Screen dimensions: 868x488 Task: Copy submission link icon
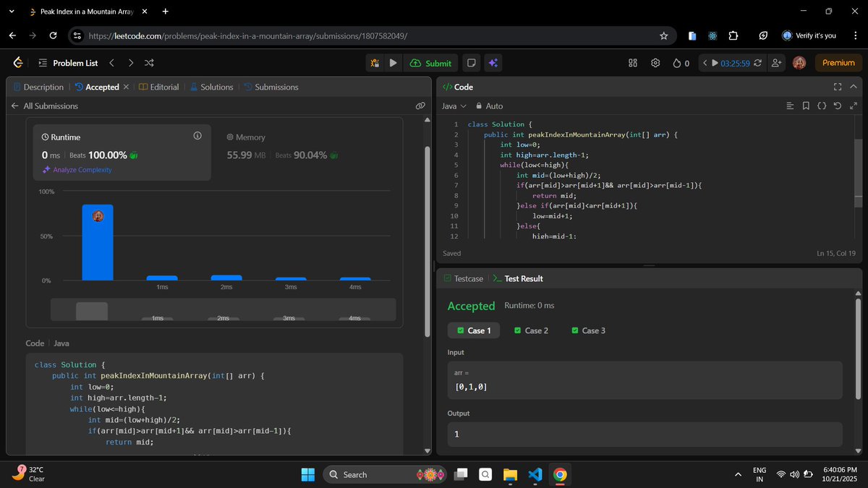tap(420, 106)
